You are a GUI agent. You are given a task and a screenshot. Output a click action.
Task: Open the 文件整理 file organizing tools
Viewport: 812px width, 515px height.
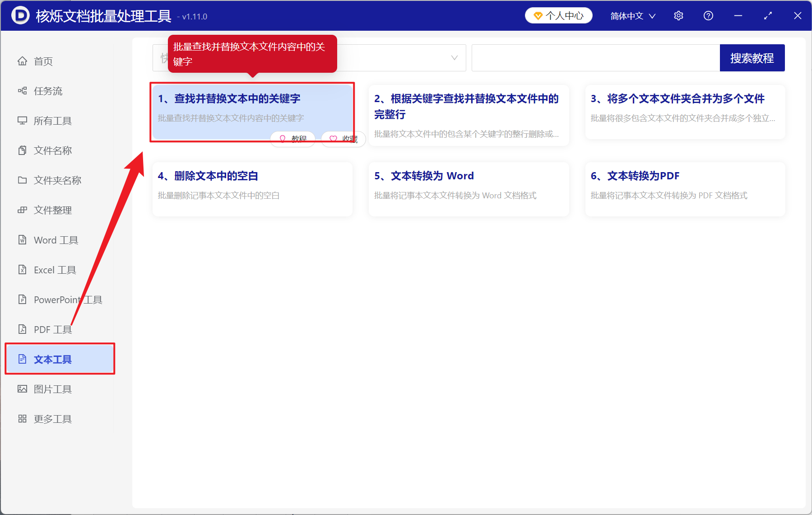pos(52,210)
